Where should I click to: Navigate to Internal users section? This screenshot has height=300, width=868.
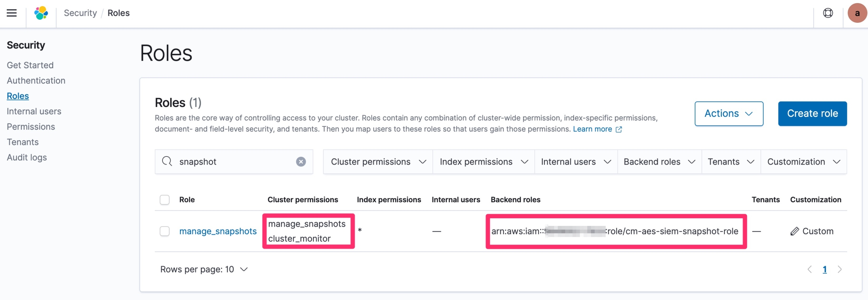pyautogui.click(x=34, y=111)
